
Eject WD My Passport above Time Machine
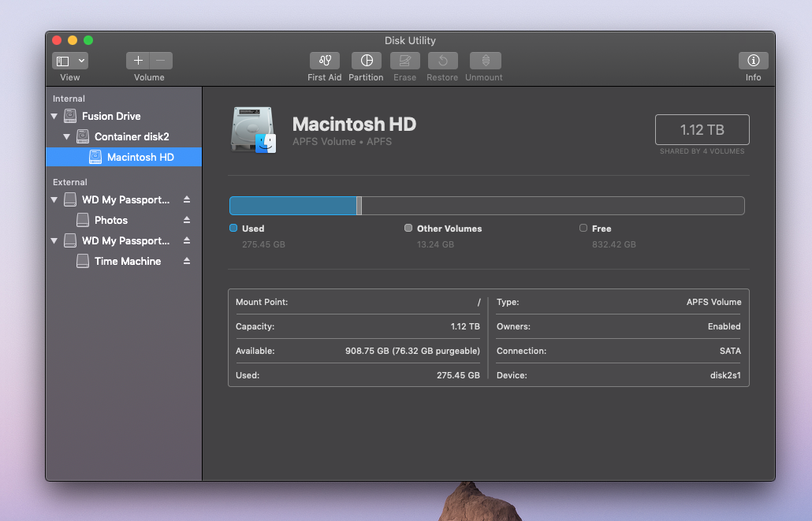(x=186, y=241)
